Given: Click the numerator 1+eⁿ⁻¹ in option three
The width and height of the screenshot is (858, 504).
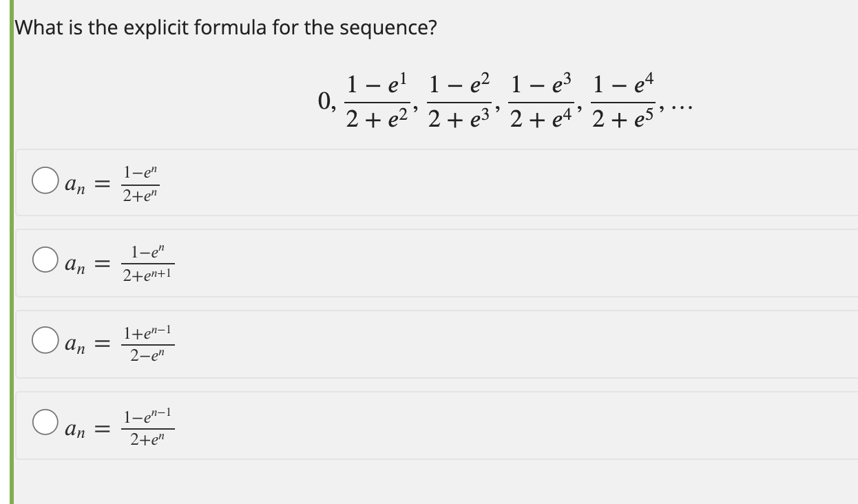Looking at the screenshot, I should tap(148, 331).
